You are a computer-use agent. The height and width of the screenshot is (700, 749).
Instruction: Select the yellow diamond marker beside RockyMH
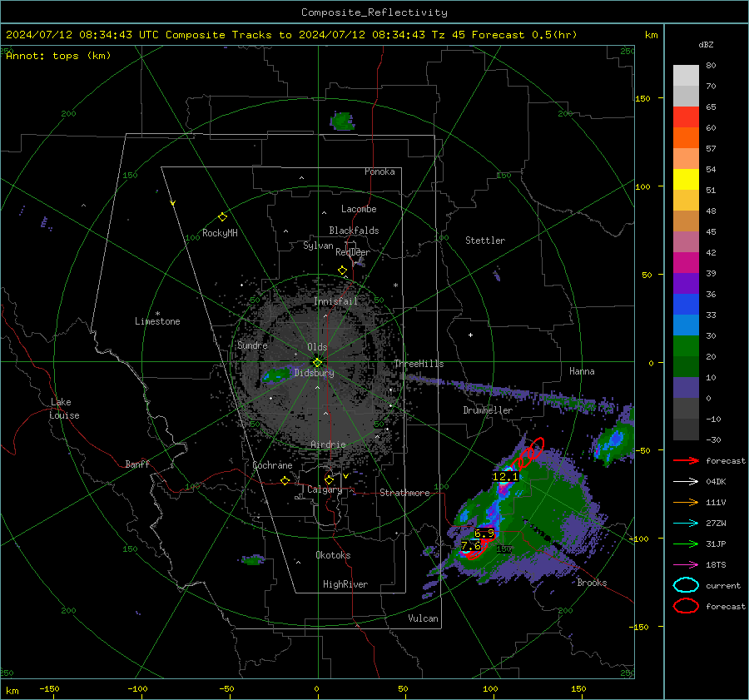tap(222, 217)
